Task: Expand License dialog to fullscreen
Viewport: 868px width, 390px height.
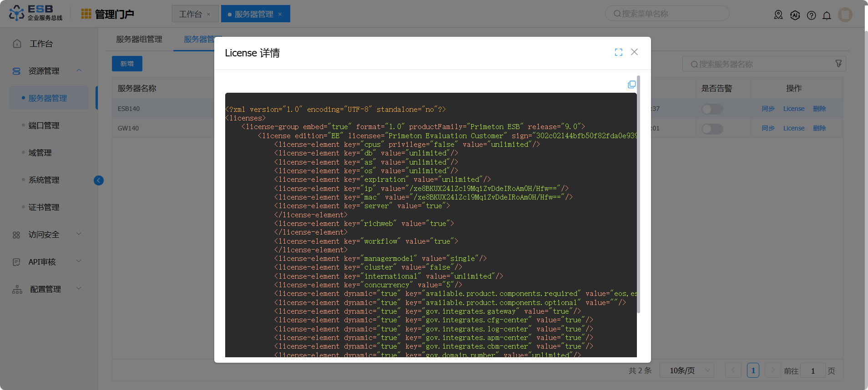Action: pos(618,52)
